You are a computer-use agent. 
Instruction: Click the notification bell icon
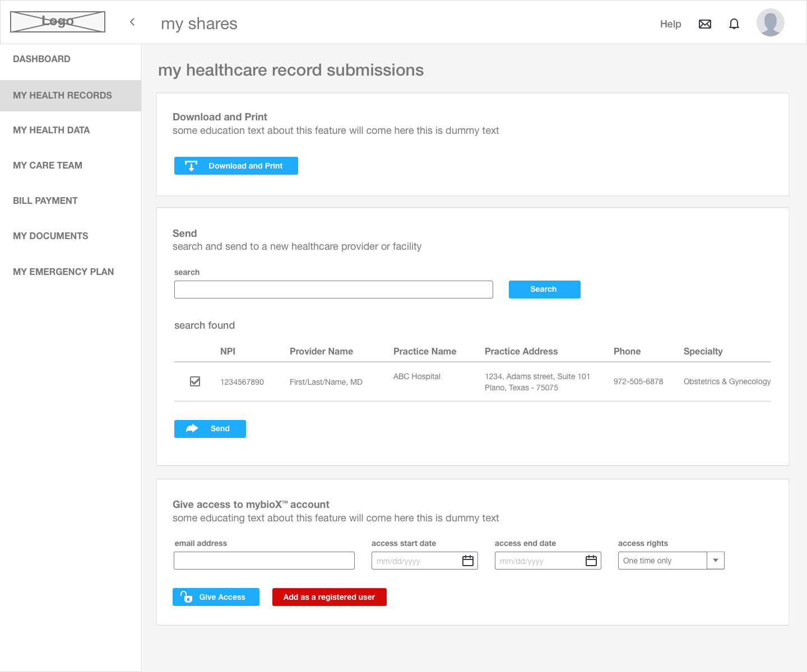coord(734,24)
